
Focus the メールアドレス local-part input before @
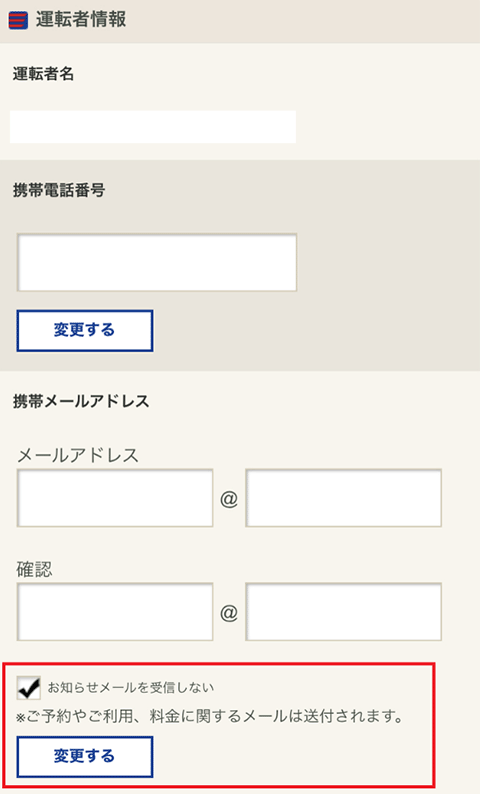[x=115, y=498]
